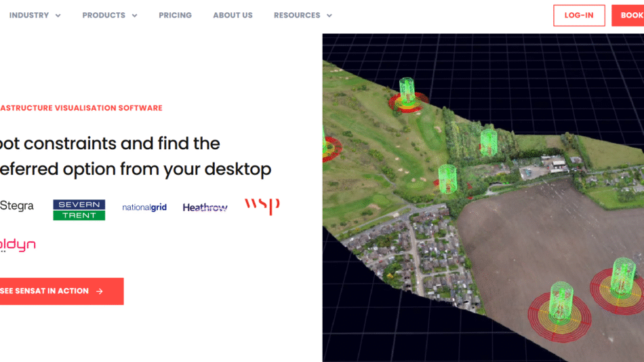This screenshot has height=362, width=644.
Task: Click the nationalgrid logo
Action: tap(144, 207)
